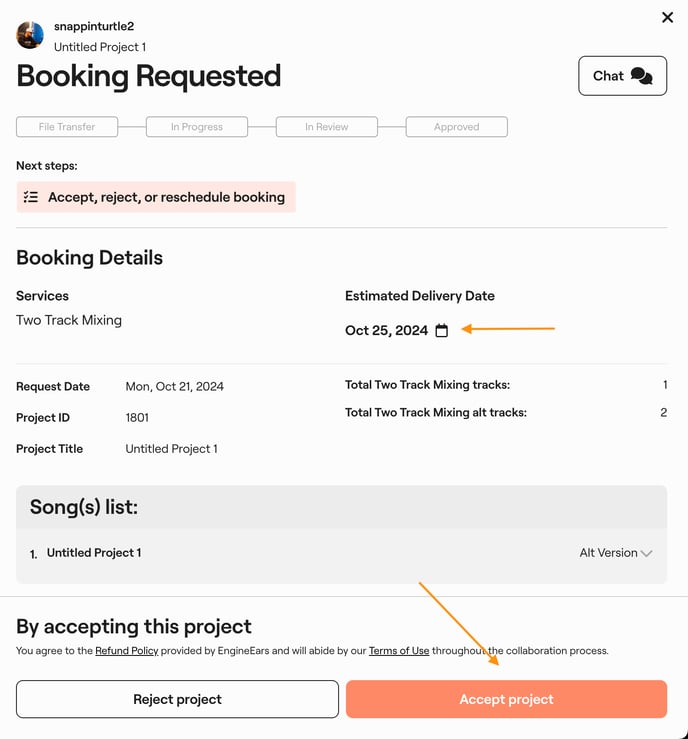Close the booking dialog with X

tap(668, 17)
